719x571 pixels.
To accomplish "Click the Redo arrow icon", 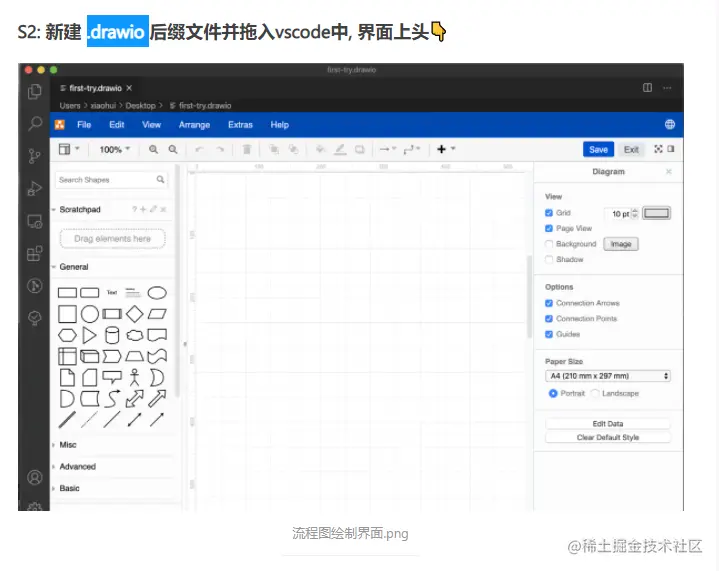I will (x=220, y=149).
